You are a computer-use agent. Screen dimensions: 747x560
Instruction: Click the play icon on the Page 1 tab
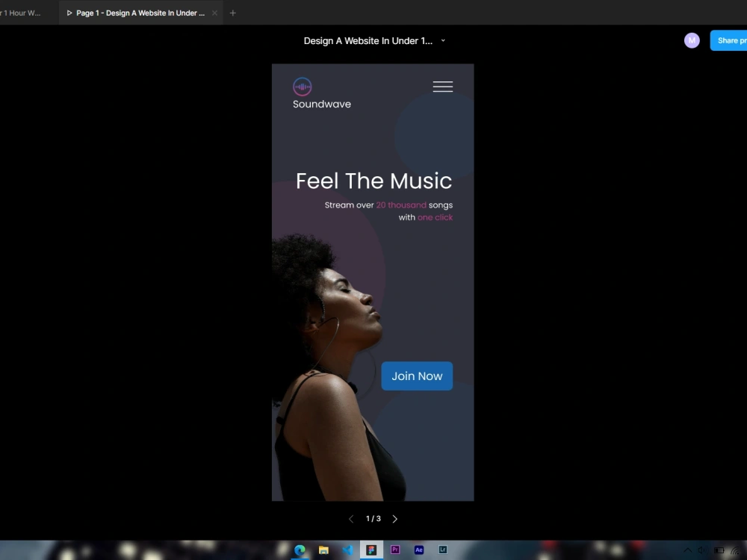tap(69, 13)
